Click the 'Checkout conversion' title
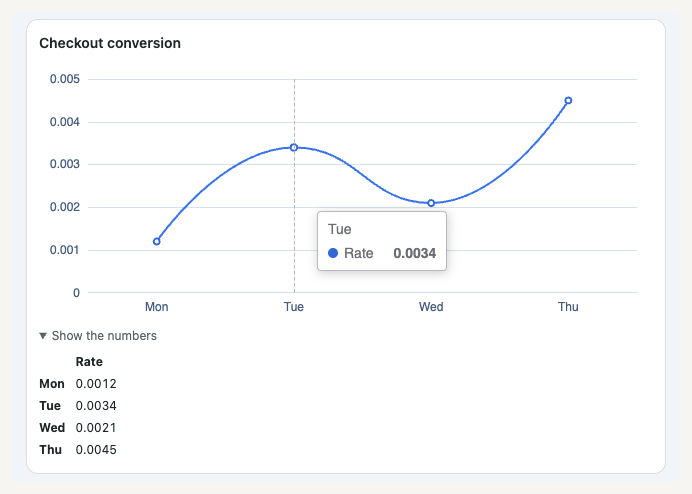The image size is (692, 494). (110, 43)
